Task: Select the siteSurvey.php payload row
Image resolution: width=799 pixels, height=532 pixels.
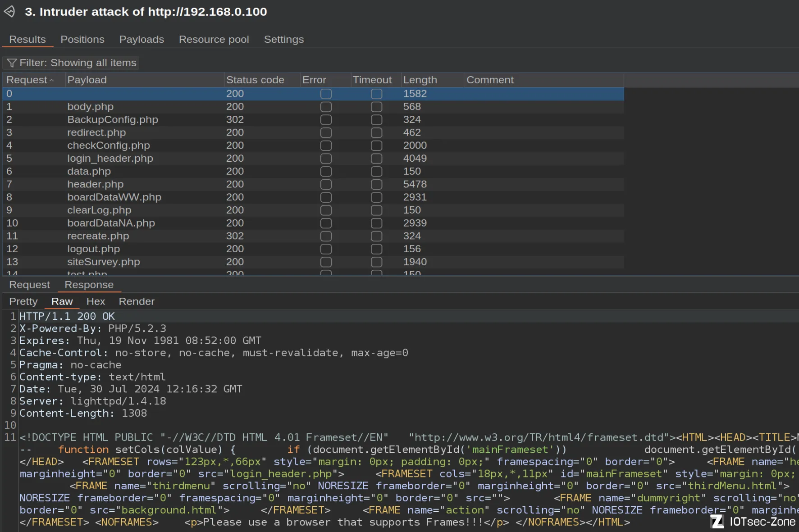Action: [x=313, y=262]
